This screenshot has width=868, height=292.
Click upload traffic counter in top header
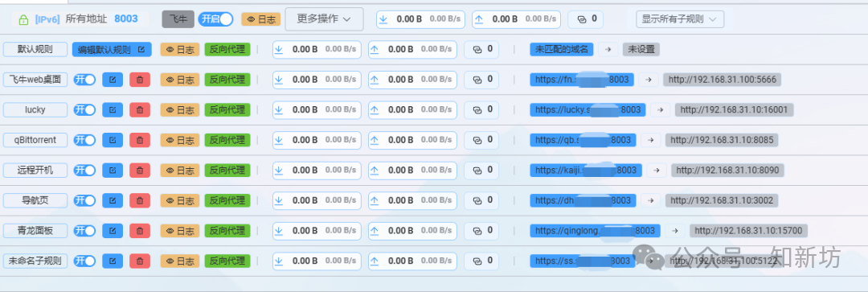pyautogui.click(x=517, y=19)
